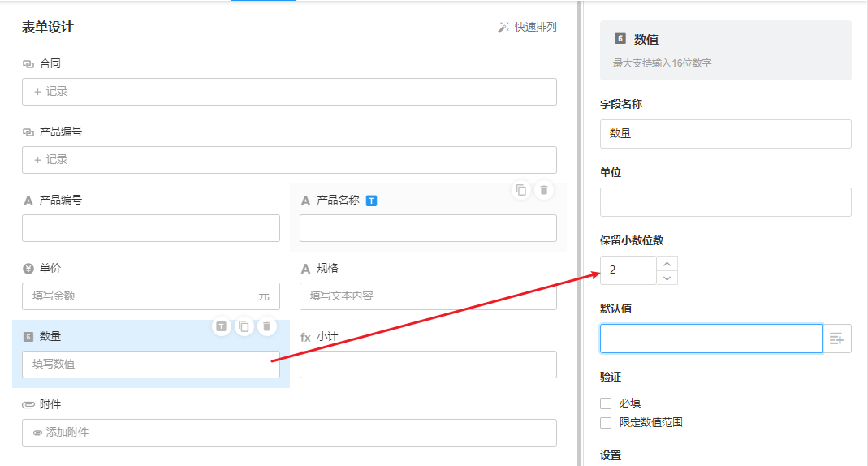
Task: Decrease 保留小数位数 with down arrow
Action: coord(667,278)
